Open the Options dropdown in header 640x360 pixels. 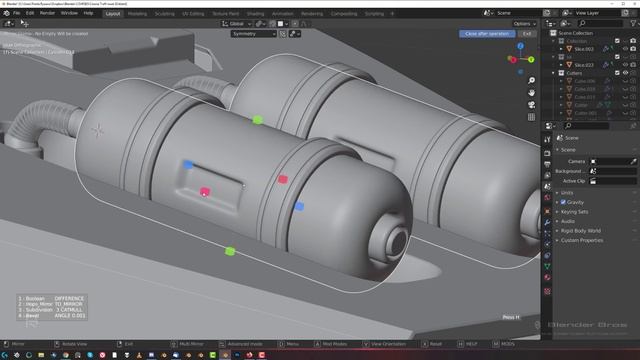click(x=524, y=24)
